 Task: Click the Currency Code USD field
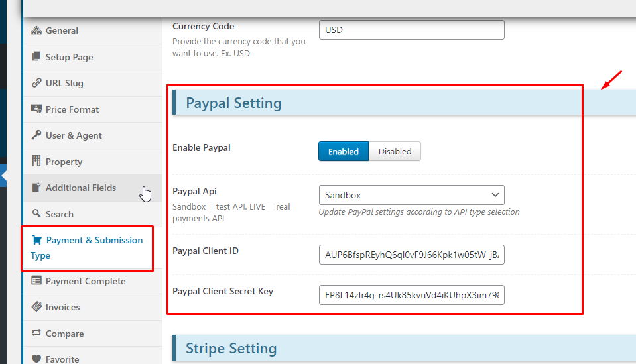pyautogui.click(x=412, y=30)
